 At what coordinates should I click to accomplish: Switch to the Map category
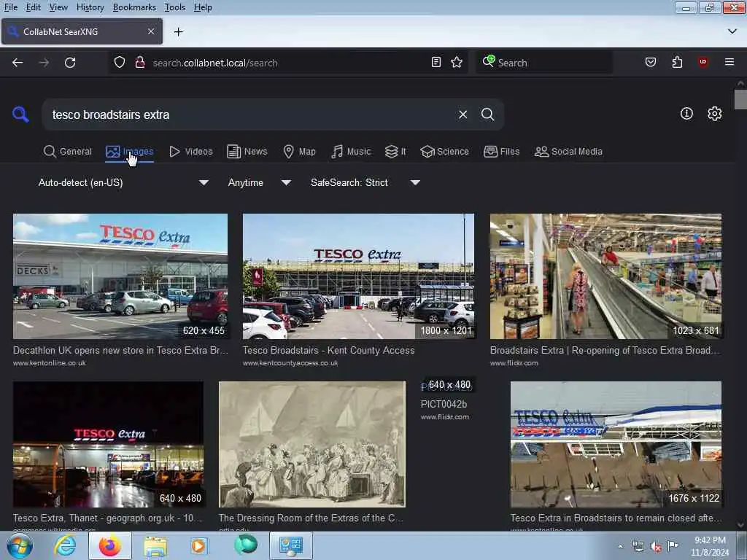coord(300,152)
